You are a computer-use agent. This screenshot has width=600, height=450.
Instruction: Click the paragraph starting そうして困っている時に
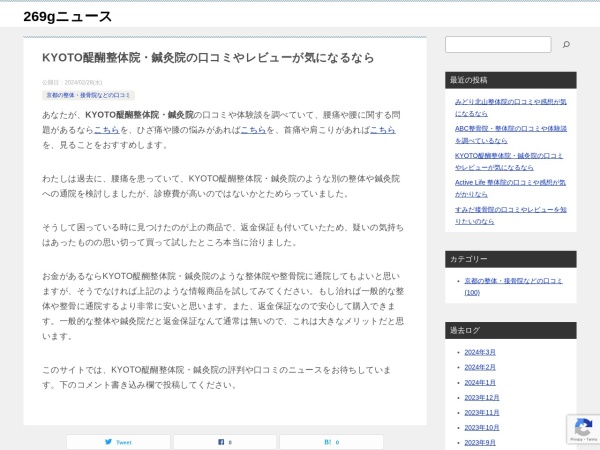223,235
